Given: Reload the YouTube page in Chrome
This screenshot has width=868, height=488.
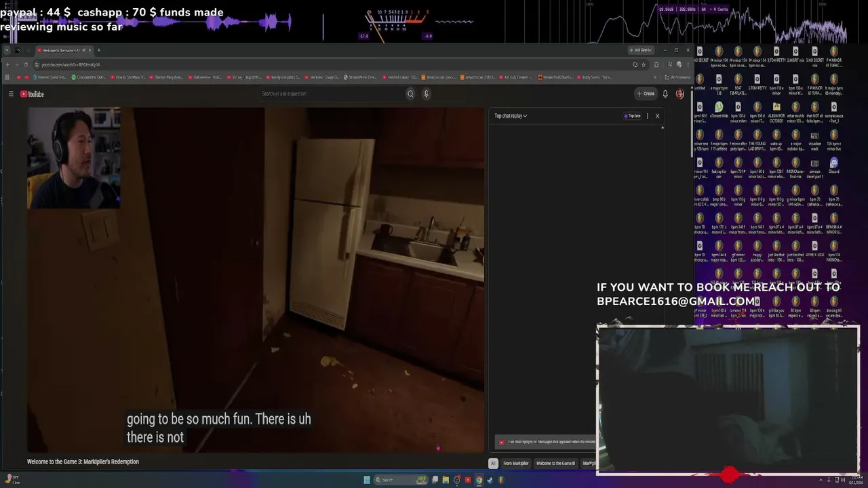Looking at the screenshot, I should [x=26, y=64].
